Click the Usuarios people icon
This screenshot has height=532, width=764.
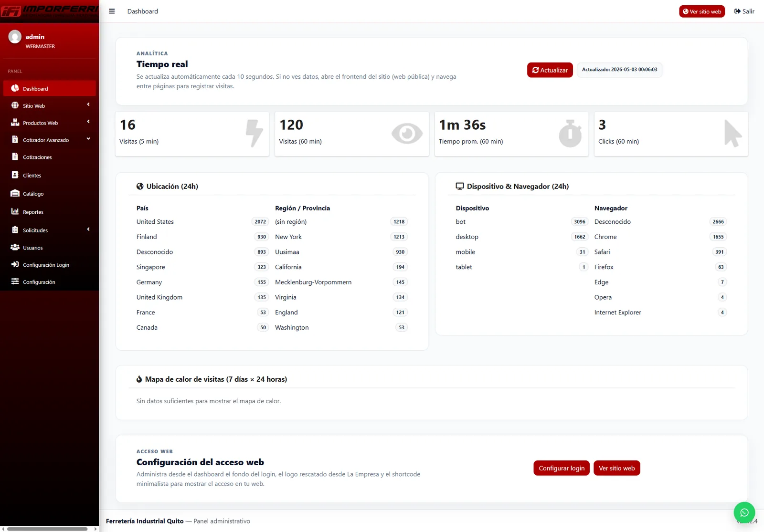pos(15,247)
